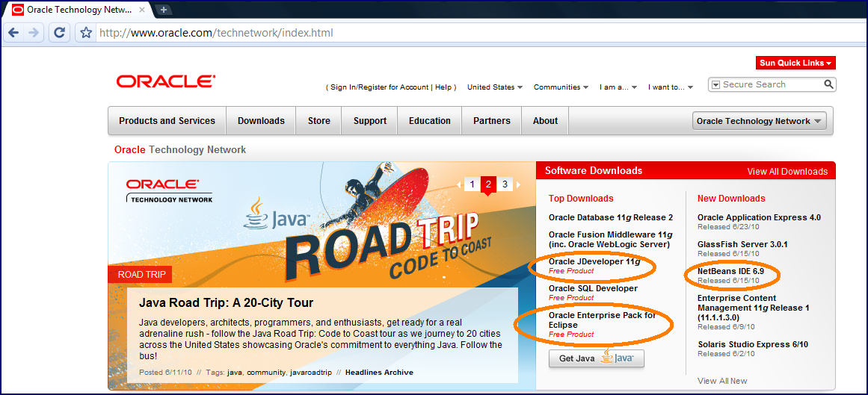Viewport: 868px width, 395px height.
Task: Open Solaris Studio Express 6/10 link
Action: 753,344
